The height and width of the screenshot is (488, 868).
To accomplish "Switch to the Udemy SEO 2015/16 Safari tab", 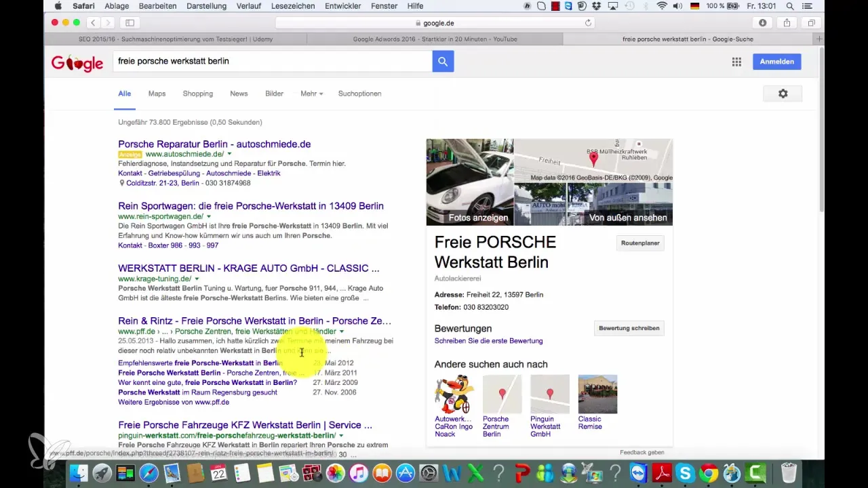I will pyautogui.click(x=176, y=39).
